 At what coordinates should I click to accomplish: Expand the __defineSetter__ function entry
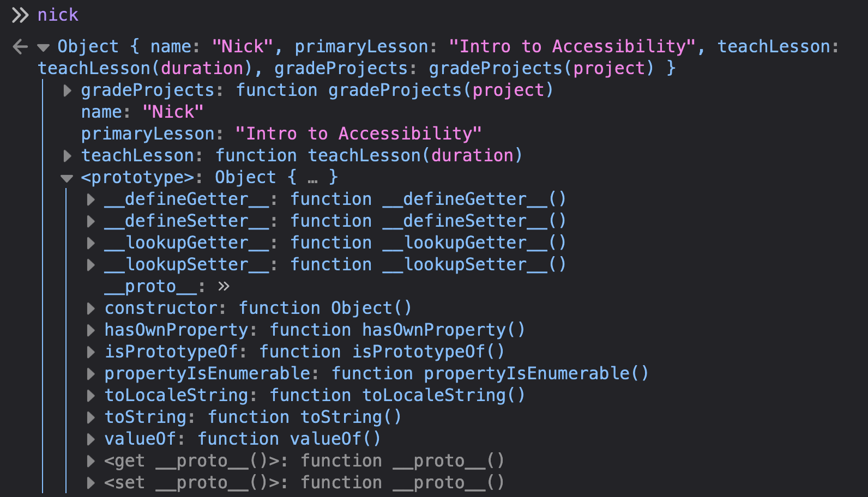tap(91, 221)
